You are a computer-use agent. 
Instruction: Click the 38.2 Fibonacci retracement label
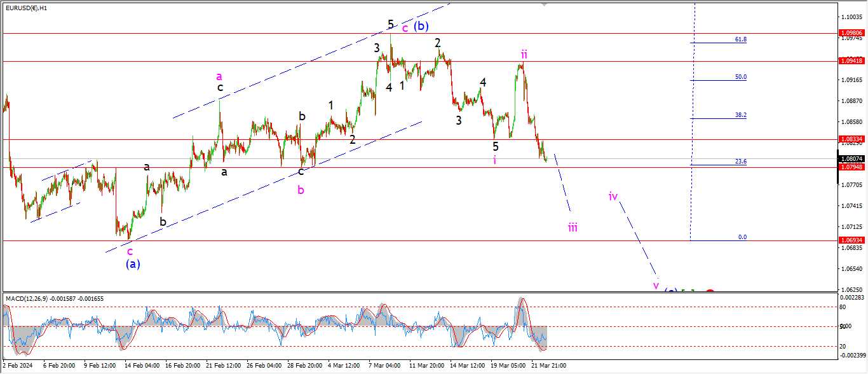[740, 115]
